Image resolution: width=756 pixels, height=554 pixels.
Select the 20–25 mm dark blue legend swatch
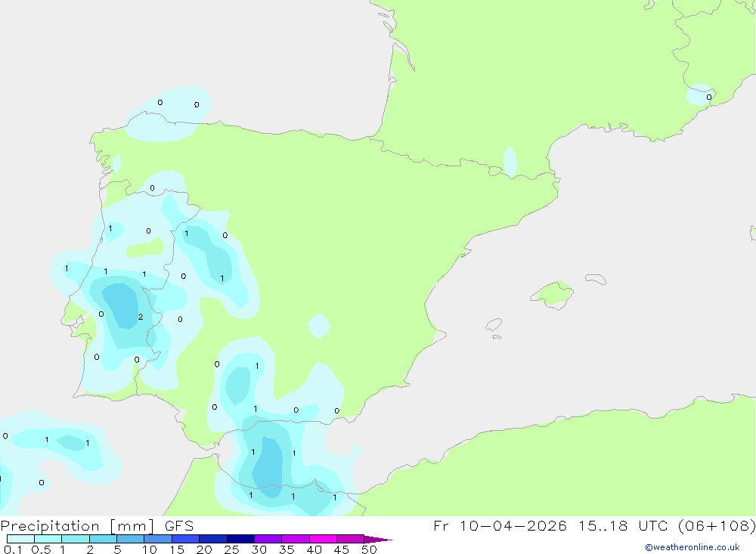click(213, 539)
